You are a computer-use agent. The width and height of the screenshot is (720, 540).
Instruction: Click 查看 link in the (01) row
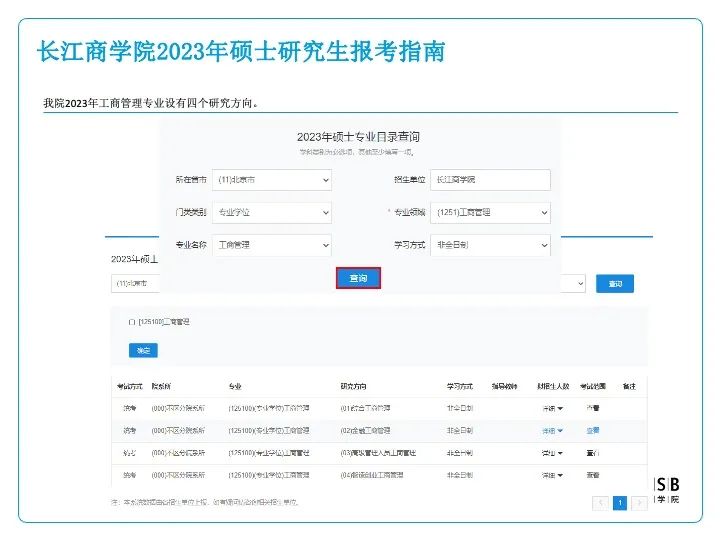click(593, 408)
